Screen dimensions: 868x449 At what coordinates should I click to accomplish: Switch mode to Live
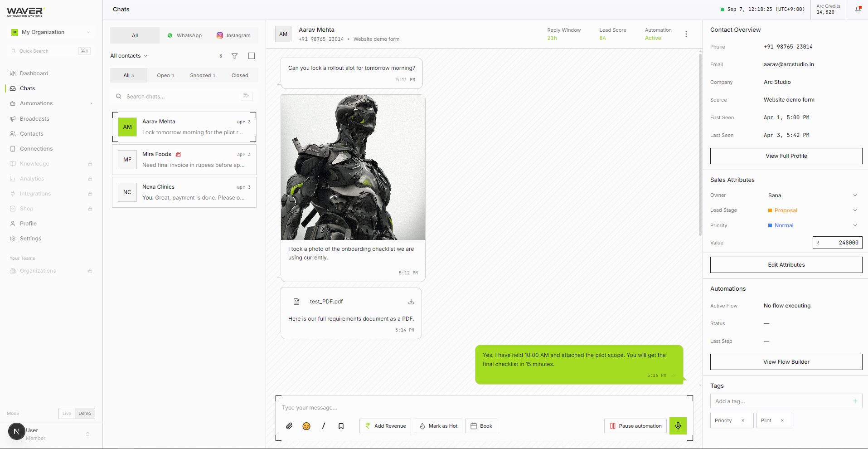pyautogui.click(x=67, y=413)
